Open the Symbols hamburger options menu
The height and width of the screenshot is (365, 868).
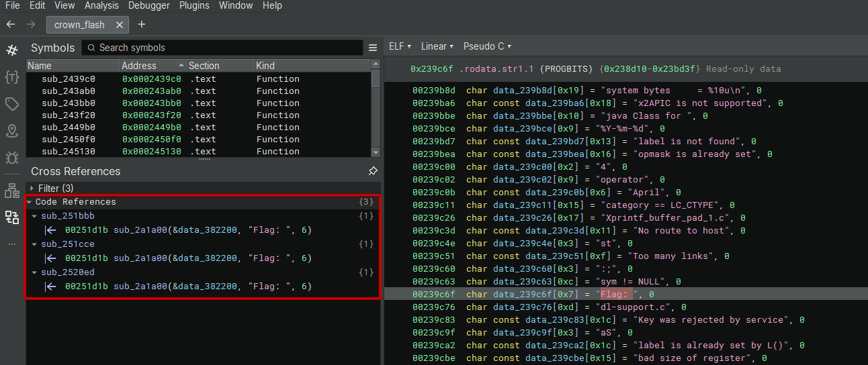tap(373, 48)
